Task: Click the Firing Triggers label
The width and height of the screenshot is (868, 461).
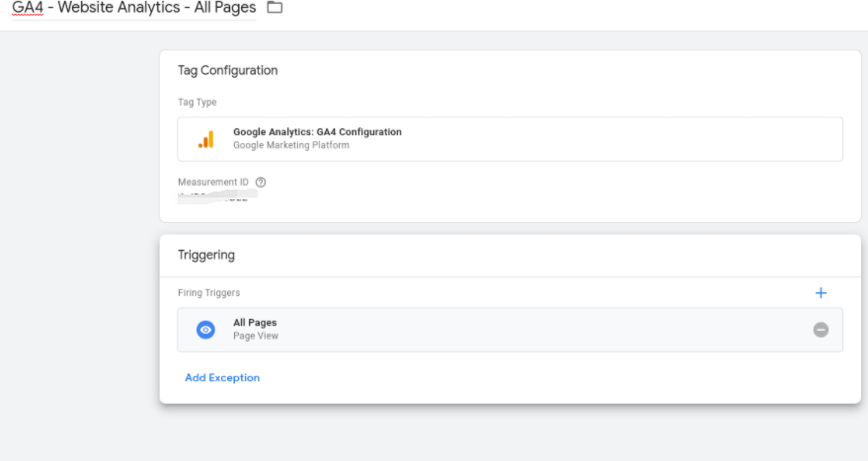Action: coord(208,293)
